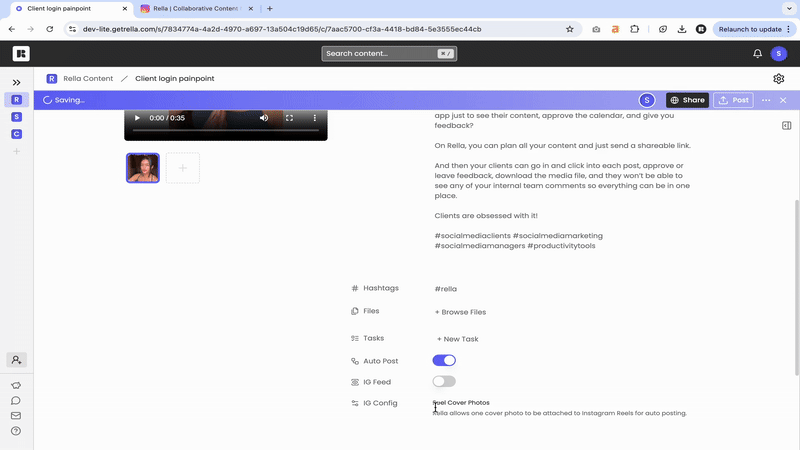Open the R workspace in sidebar
The height and width of the screenshot is (450, 800).
pos(16,99)
